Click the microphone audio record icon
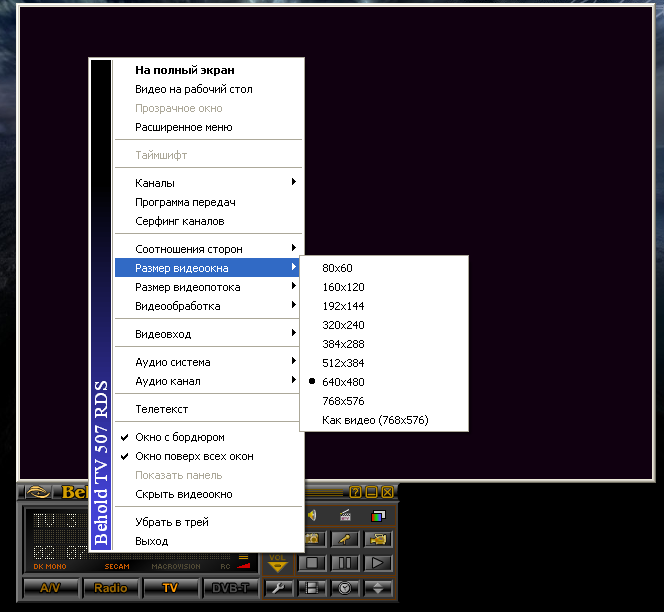Viewport: 664px width, 612px height. pos(345,539)
